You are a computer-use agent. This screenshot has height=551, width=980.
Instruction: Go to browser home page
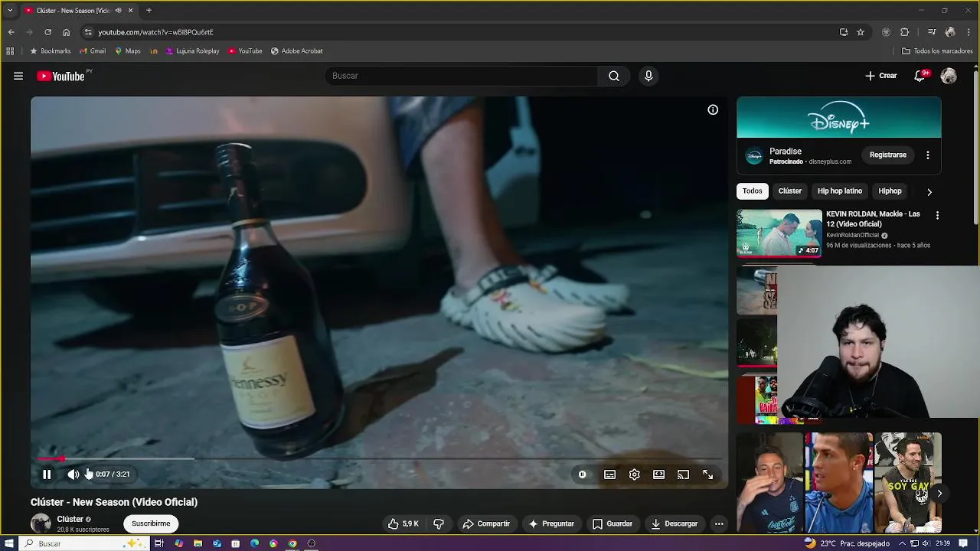(x=66, y=32)
